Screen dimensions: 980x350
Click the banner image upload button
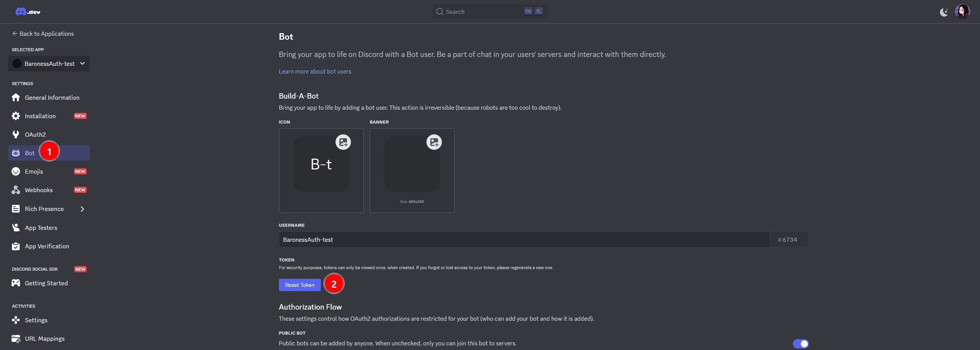coord(434,142)
